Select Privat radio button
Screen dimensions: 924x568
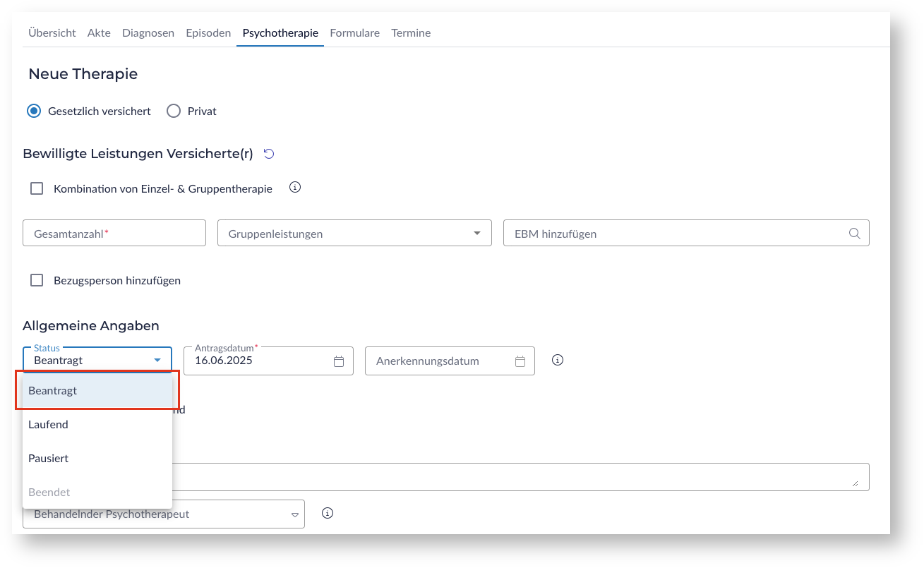click(174, 111)
